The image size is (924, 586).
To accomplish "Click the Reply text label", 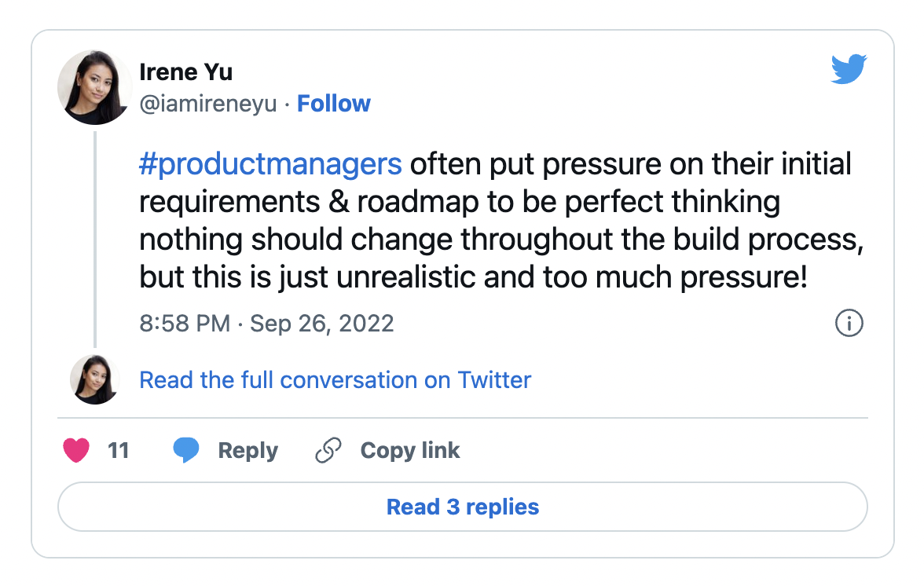I will coord(247,451).
